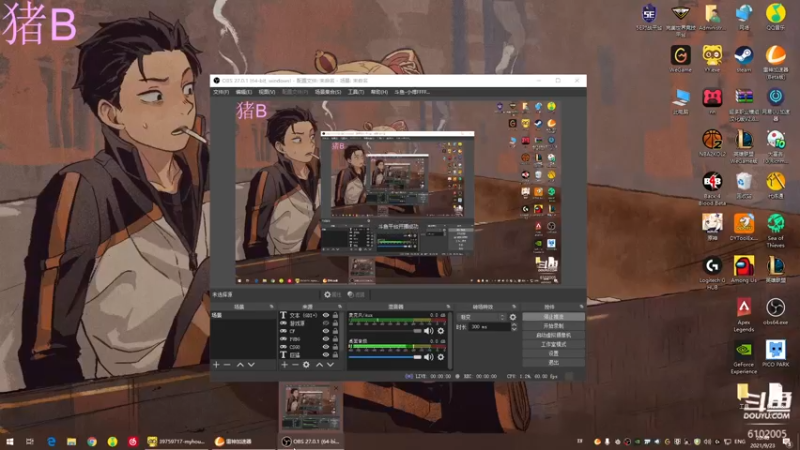Open the Help menu in OBS
Image resolution: width=800 pixels, height=450 pixels.
coord(379,92)
